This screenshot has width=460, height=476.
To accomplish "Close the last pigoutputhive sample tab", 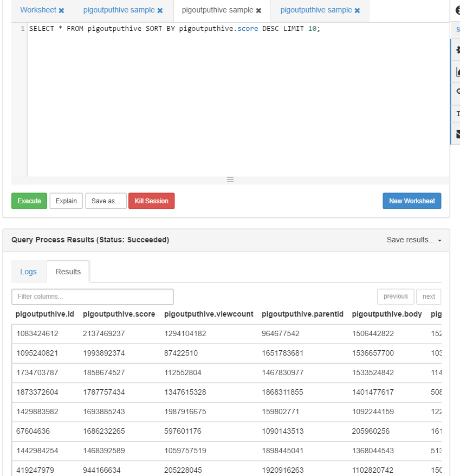I will pos(357,10).
